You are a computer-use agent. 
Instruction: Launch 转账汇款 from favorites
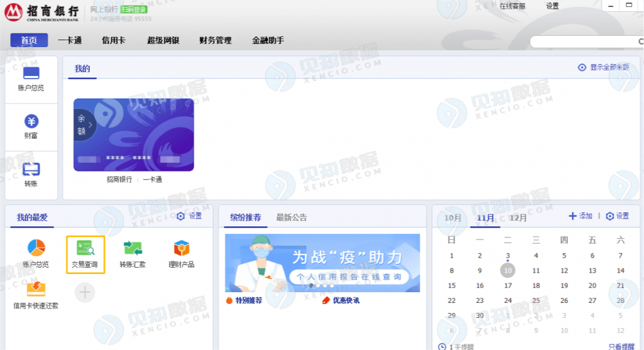pos(133,254)
